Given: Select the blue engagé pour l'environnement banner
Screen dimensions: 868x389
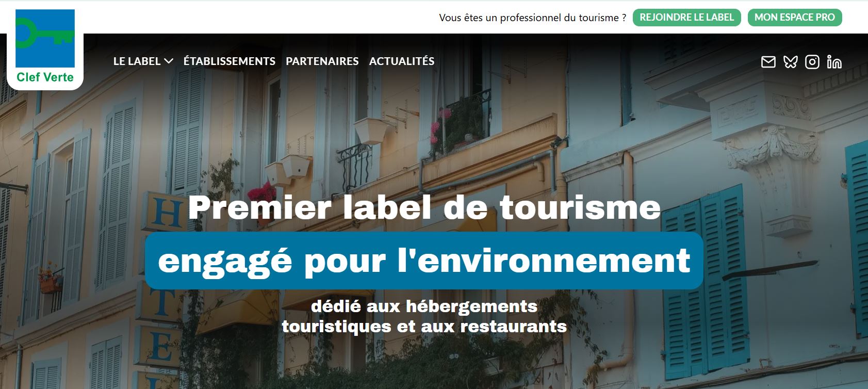Looking at the screenshot, I should (x=424, y=261).
